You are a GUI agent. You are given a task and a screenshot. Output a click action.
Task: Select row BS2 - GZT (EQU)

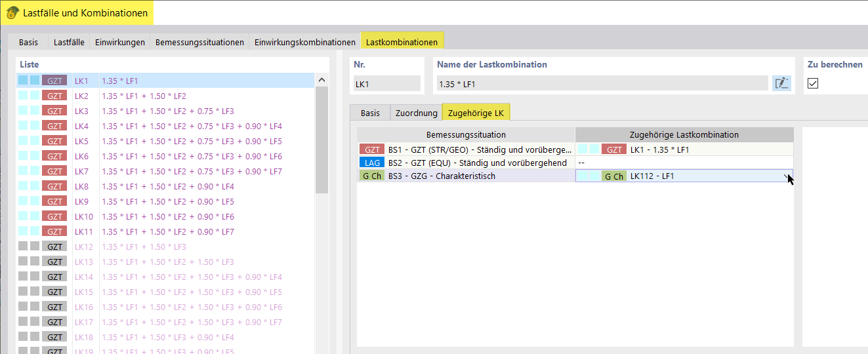pyautogui.click(x=466, y=163)
